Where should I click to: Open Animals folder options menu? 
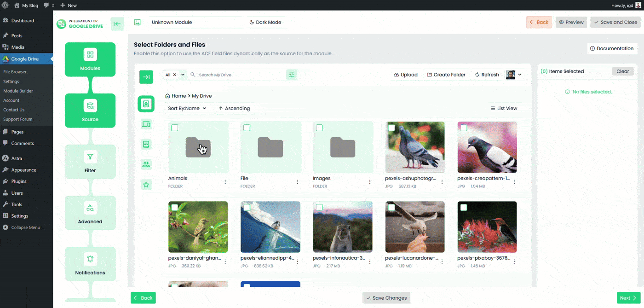click(225, 182)
